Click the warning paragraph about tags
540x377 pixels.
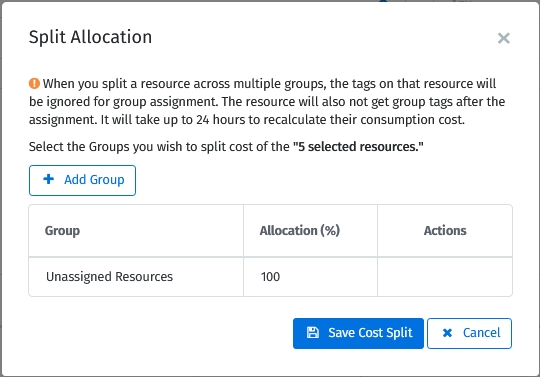click(x=267, y=102)
